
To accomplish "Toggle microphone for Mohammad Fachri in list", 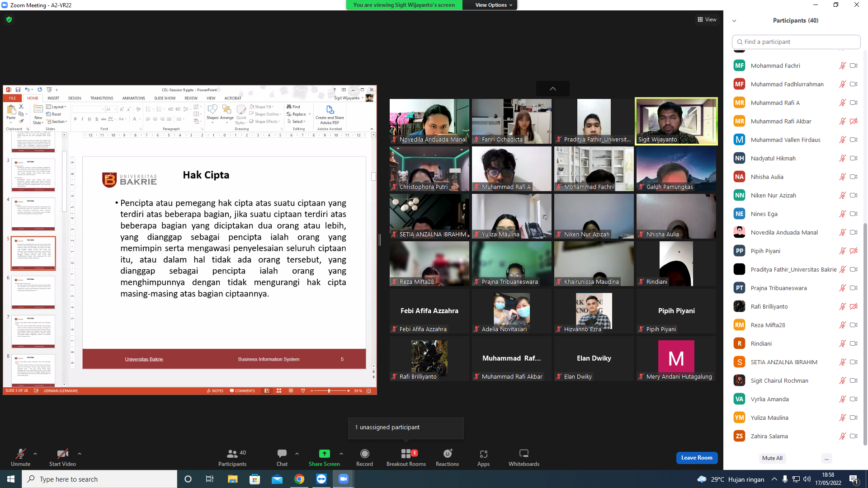I will (842, 66).
